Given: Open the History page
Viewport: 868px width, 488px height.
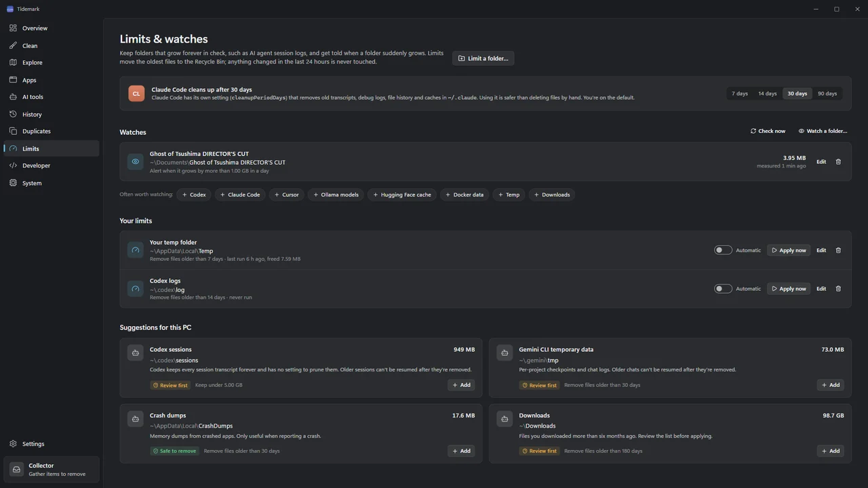Looking at the screenshot, I should coord(52,115).
